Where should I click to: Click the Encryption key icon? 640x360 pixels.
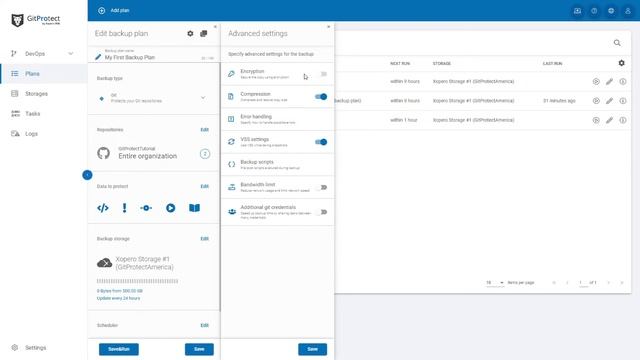click(231, 74)
